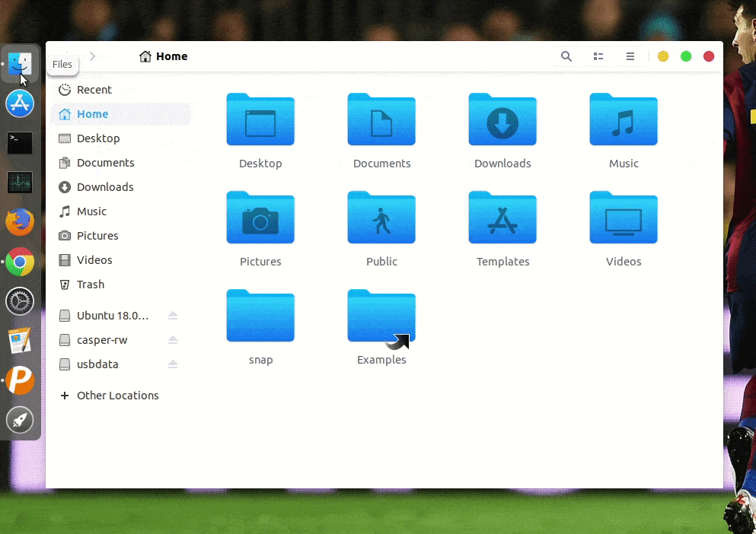756x534 pixels.
Task: Launch Google Chrome from the dock
Action: (x=19, y=261)
